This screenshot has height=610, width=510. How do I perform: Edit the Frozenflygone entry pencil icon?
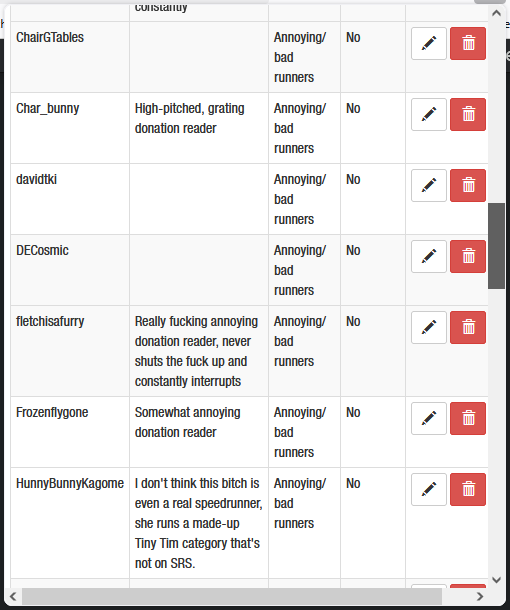[429, 419]
